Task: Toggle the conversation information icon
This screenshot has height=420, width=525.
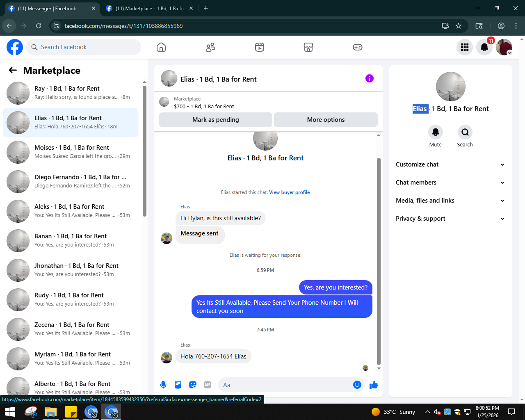Action: coord(370,78)
